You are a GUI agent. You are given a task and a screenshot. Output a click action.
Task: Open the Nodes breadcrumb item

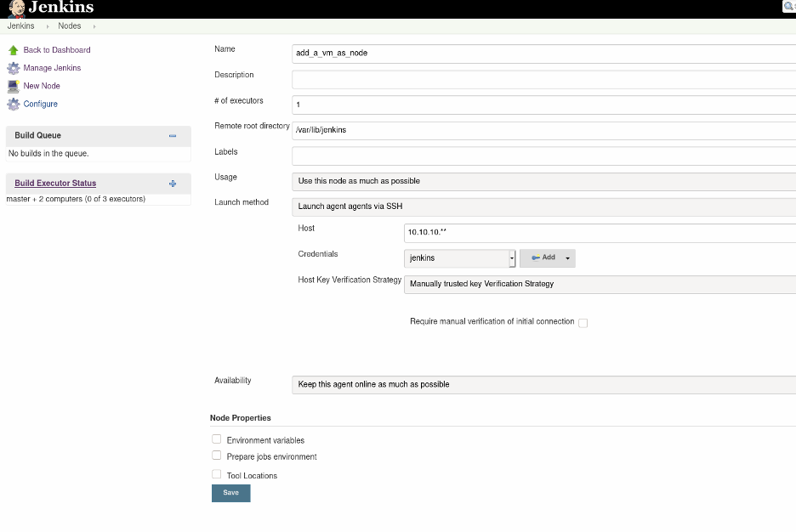69,25
